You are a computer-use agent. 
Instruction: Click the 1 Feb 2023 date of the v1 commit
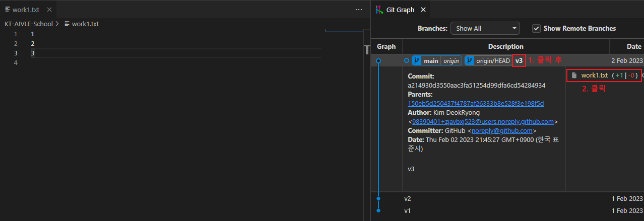(627, 210)
